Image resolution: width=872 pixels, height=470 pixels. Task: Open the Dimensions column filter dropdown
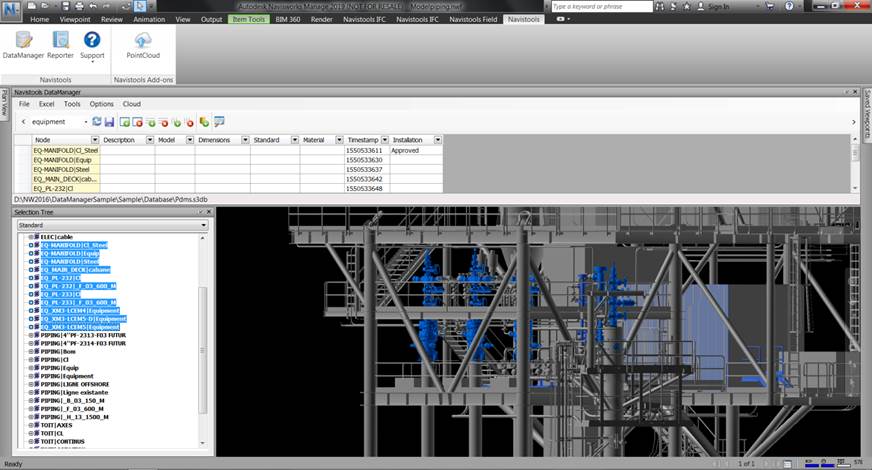coord(245,140)
